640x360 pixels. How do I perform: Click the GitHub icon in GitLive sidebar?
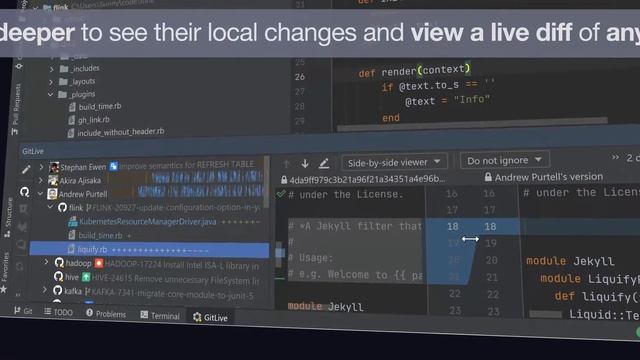click(25, 192)
